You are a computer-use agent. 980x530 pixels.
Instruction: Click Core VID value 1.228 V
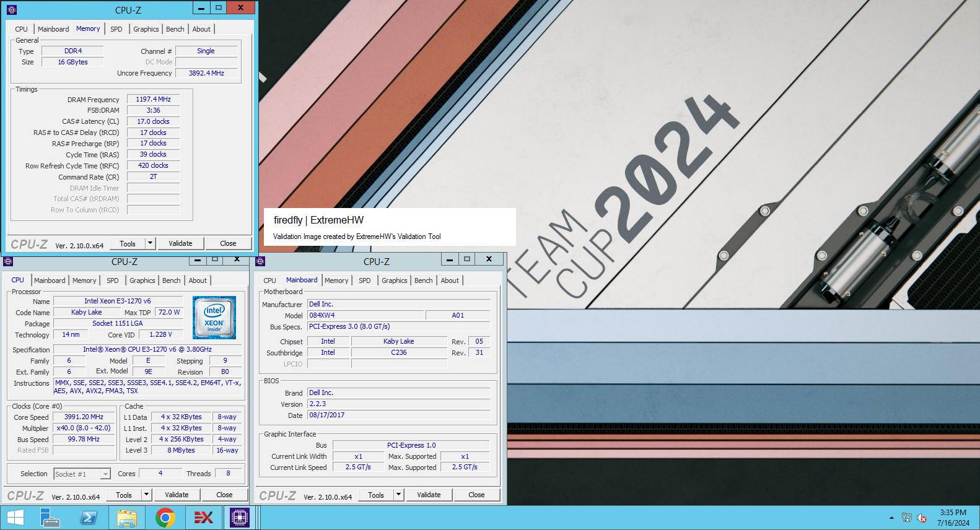(161, 334)
